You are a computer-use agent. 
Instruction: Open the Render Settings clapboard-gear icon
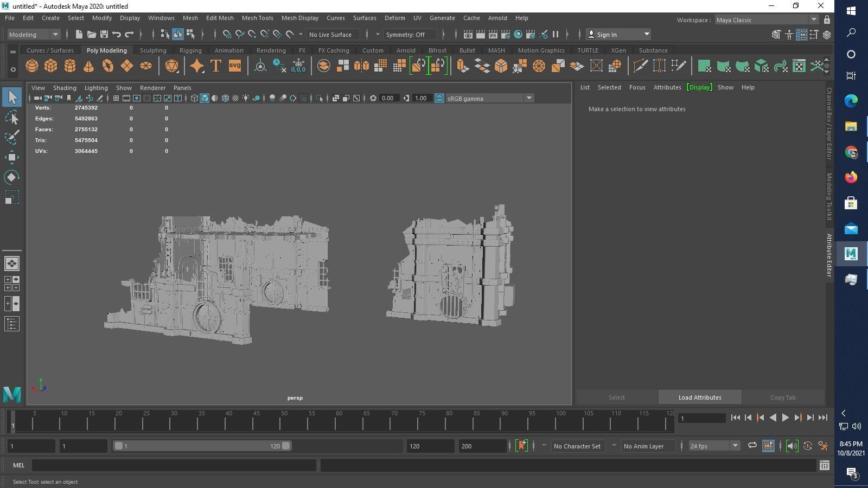pos(506,34)
